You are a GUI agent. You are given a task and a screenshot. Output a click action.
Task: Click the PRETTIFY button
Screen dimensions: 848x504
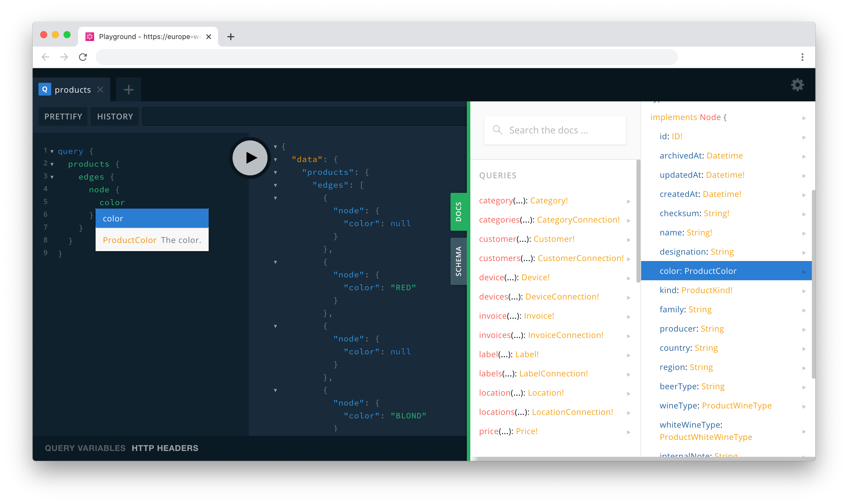click(63, 117)
